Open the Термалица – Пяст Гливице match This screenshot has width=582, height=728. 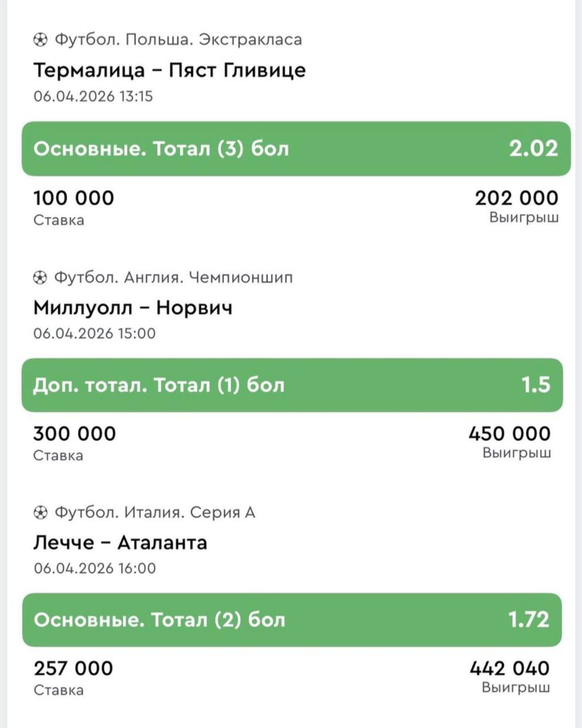click(x=169, y=70)
